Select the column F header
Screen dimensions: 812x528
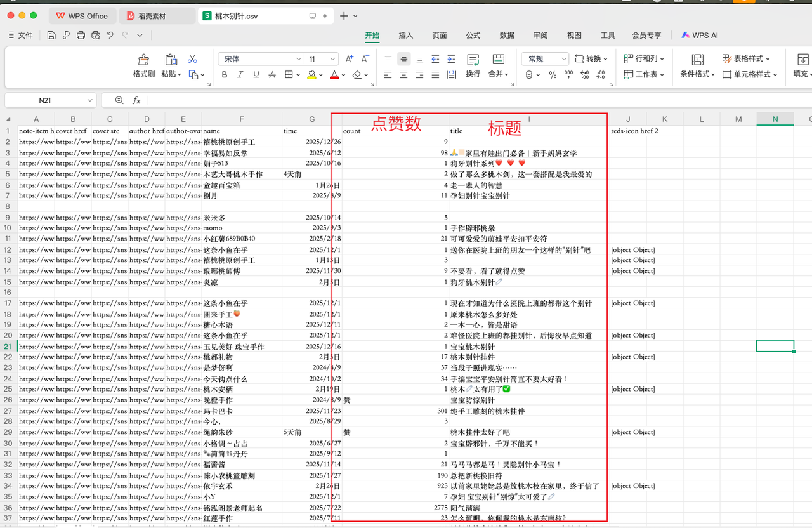pyautogui.click(x=242, y=119)
